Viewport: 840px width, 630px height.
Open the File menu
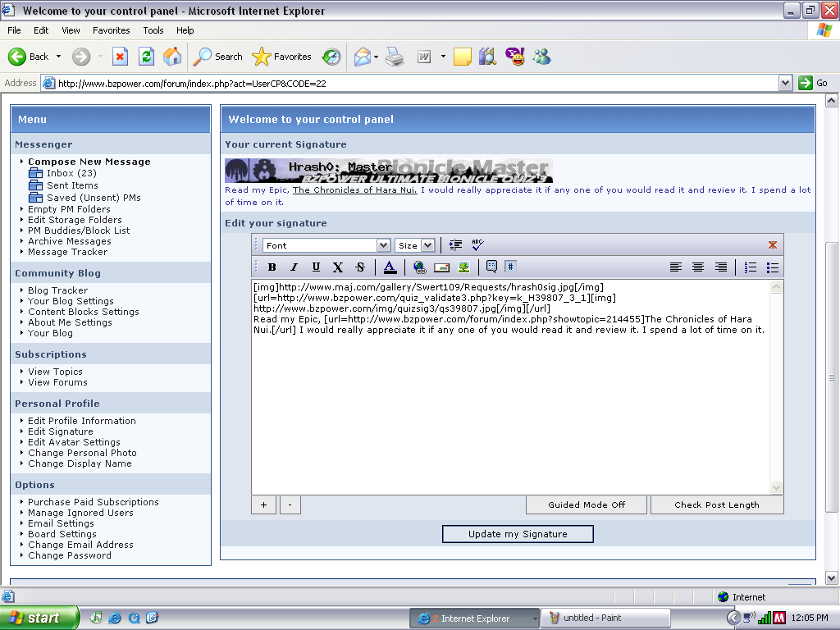(x=14, y=30)
